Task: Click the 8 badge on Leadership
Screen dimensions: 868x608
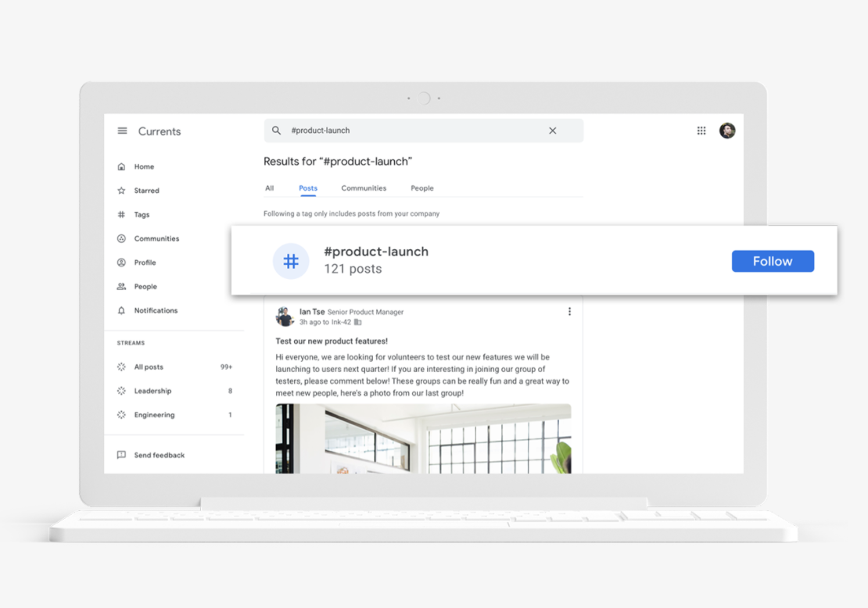Action: click(x=230, y=391)
